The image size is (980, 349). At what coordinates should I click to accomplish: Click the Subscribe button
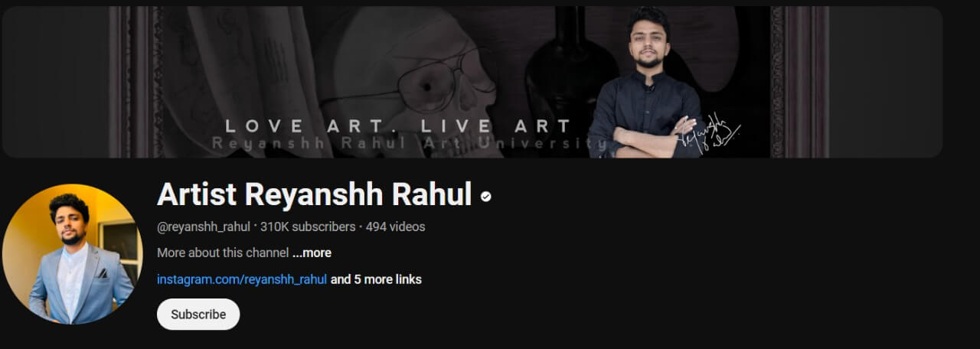click(x=198, y=315)
